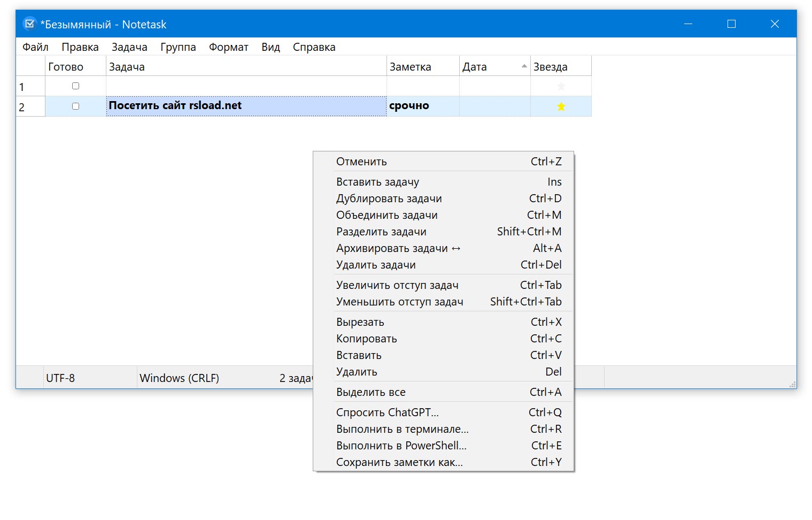Select Спросить ChatGPT... in context menu
The image size is (812, 520).
pyautogui.click(x=387, y=412)
